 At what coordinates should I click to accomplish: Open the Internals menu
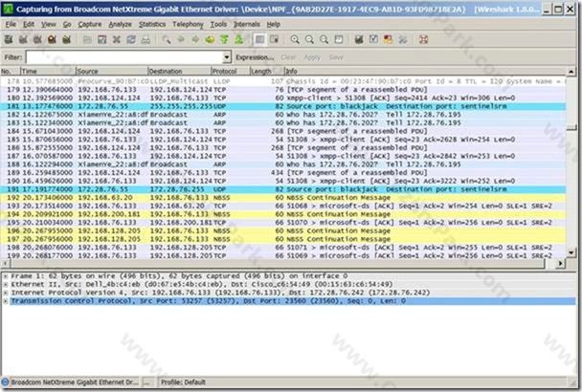point(246,25)
